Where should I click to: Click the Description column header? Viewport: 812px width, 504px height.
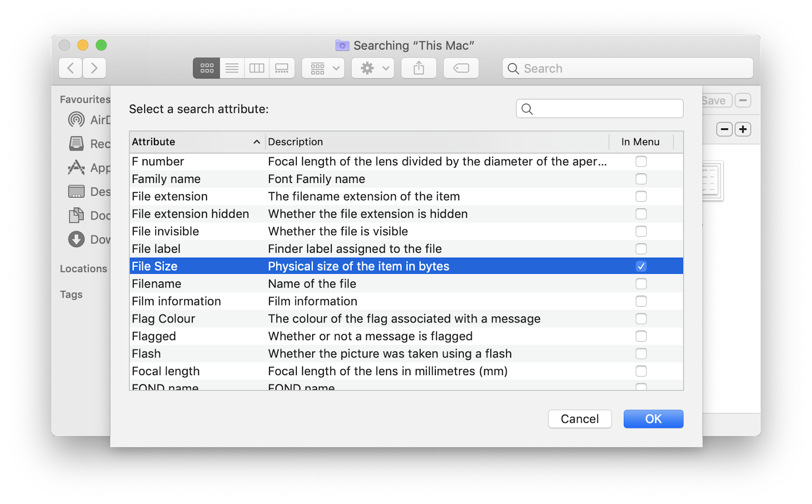point(436,142)
